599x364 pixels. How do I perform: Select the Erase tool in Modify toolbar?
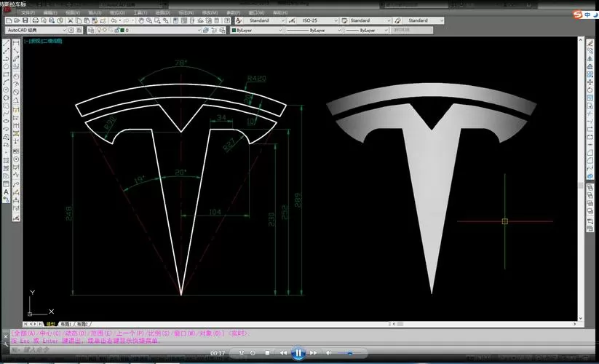(x=590, y=42)
